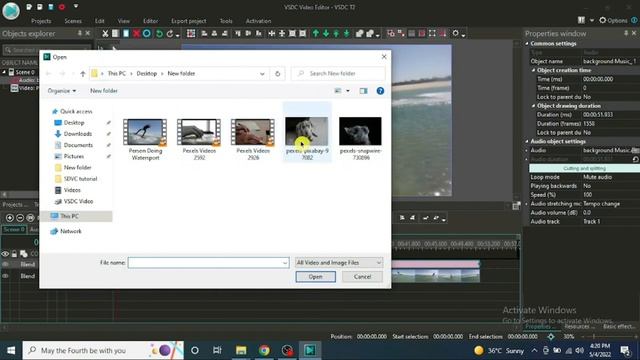Toggle the preview pane icon in dialog
This screenshot has height=360, width=640.
[363, 91]
